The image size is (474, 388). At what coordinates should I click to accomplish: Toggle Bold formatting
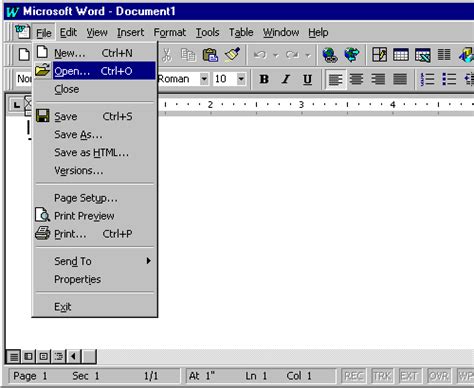[x=264, y=79]
